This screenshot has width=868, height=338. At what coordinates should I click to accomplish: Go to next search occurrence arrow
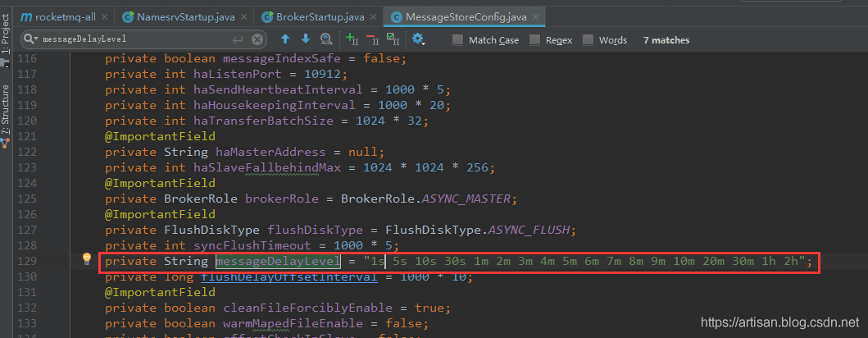(306, 39)
